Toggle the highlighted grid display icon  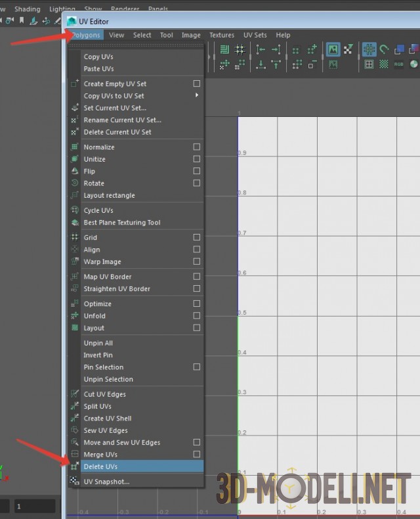click(x=369, y=50)
